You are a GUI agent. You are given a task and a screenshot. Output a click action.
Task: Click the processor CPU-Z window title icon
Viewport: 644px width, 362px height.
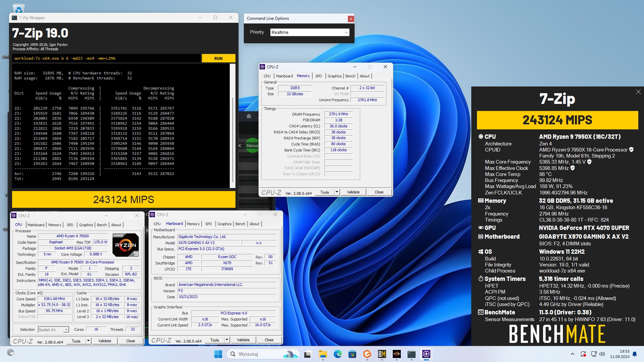14,216
